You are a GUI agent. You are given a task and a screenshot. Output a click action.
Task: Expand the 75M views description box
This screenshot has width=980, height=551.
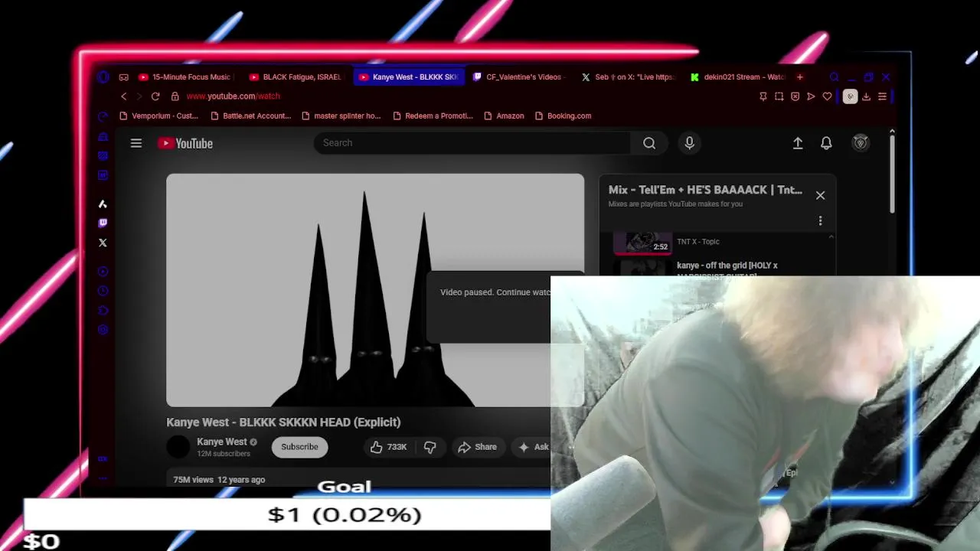(358, 480)
